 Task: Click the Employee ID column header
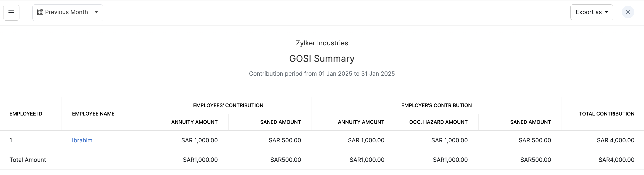tap(26, 114)
